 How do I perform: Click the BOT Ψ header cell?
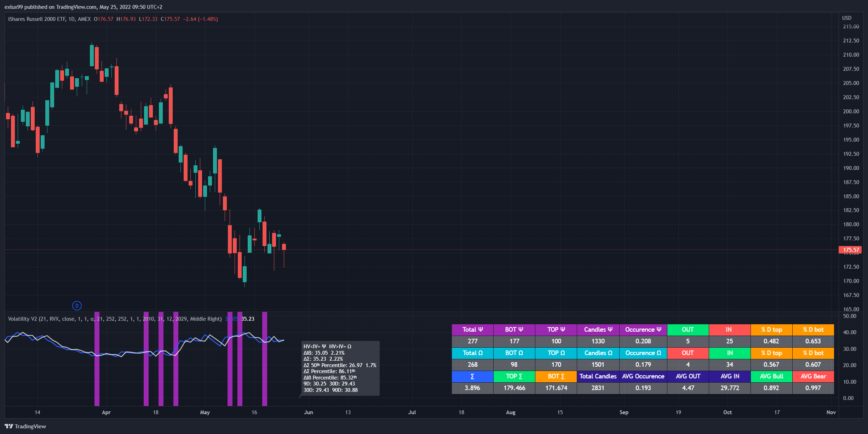514,330
